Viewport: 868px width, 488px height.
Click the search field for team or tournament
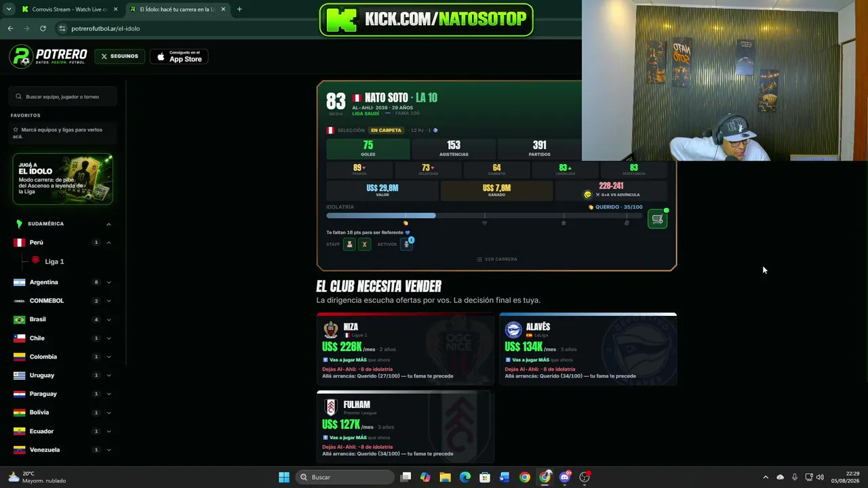coord(64,96)
